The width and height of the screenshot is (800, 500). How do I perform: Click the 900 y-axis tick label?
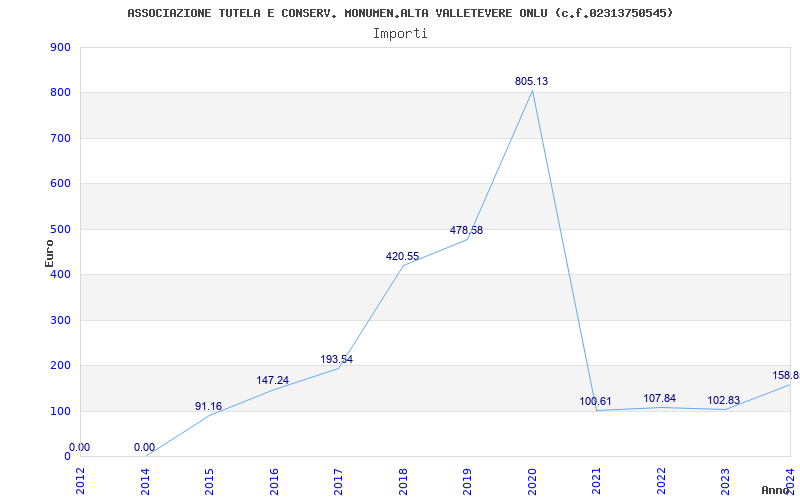tap(60, 47)
